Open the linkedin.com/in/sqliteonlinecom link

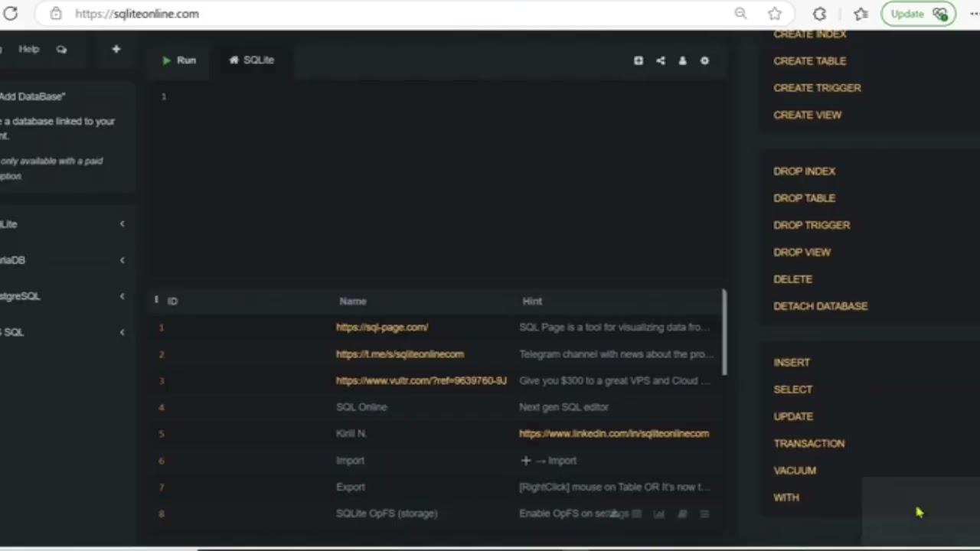pos(614,433)
